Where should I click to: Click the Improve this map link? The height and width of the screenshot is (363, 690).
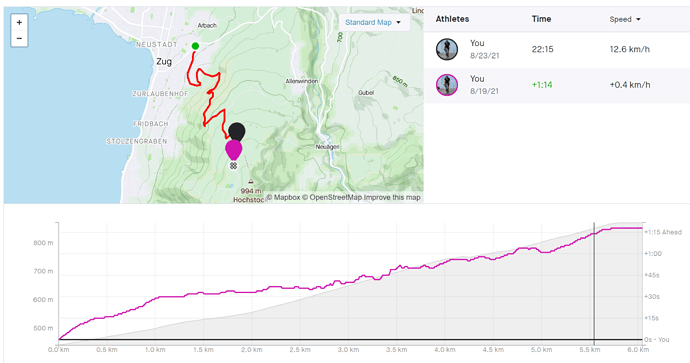[x=392, y=198]
